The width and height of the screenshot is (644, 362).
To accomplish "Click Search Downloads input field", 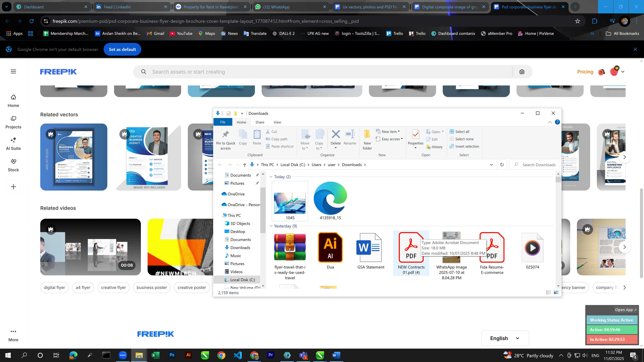I will tap(534, 165).
